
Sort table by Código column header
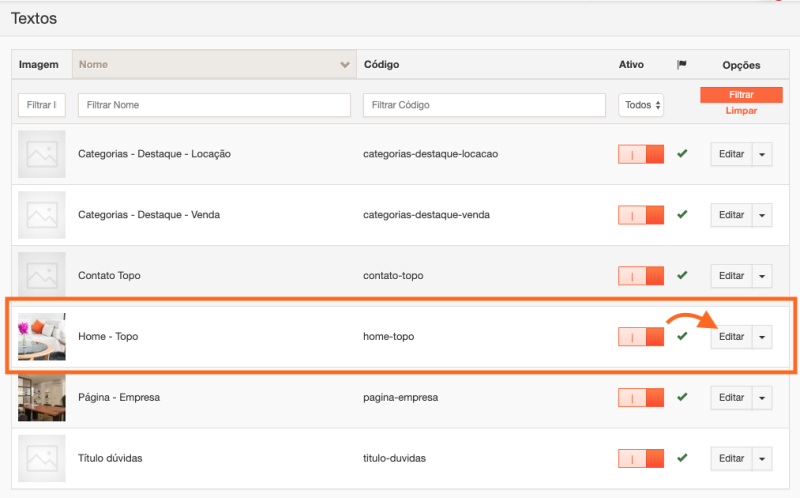pos(382,65)
